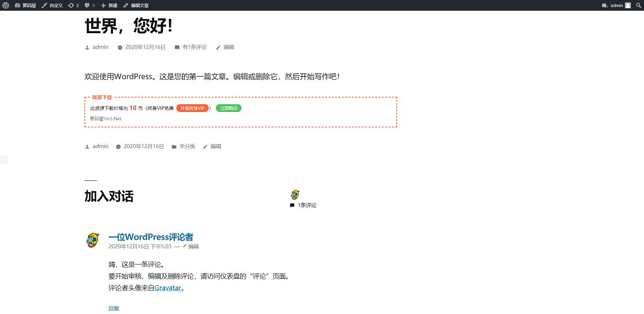Click admin link below the download box
This screenshot has height=314, width=644.
(101, 147)
